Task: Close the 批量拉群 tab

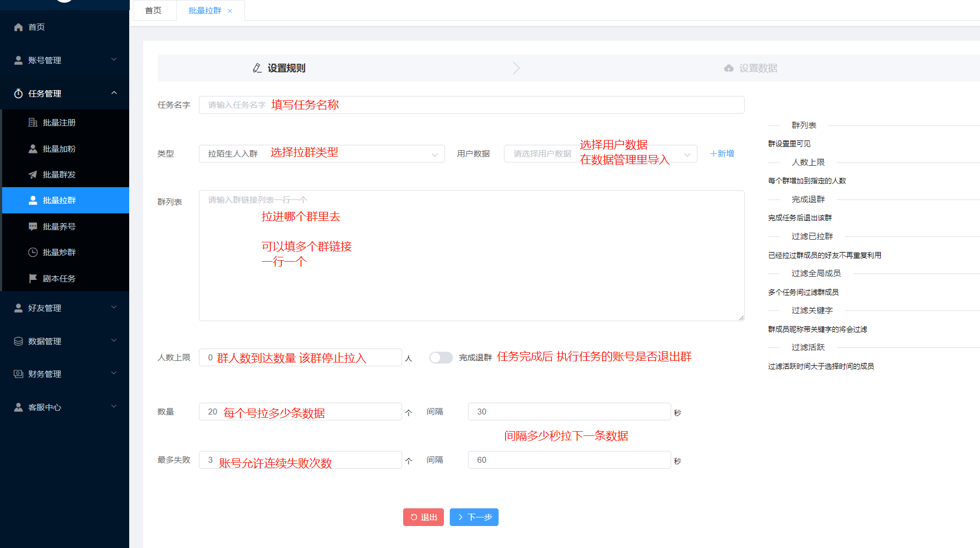Action: [230, 11]
